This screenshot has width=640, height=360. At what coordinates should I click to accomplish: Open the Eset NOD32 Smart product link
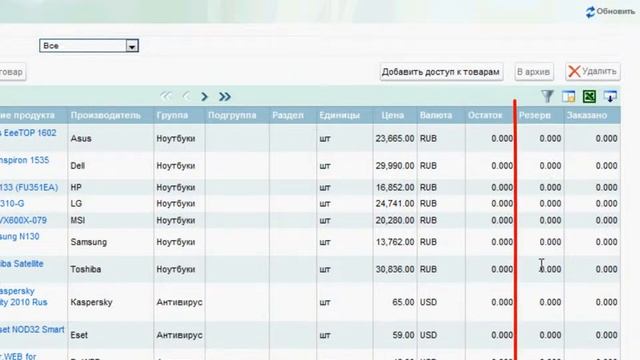tap(32, 330)
